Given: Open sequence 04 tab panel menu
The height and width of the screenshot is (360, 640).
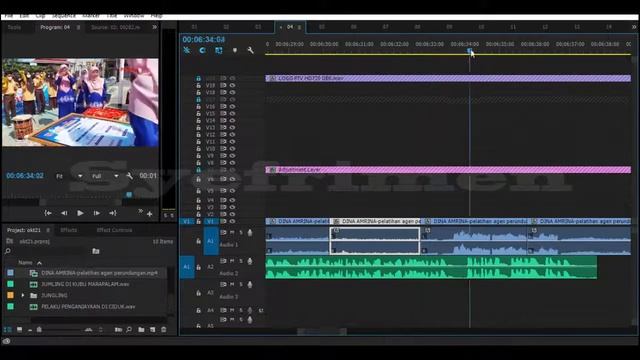Looking at the screenshot, I should point(299,27).
